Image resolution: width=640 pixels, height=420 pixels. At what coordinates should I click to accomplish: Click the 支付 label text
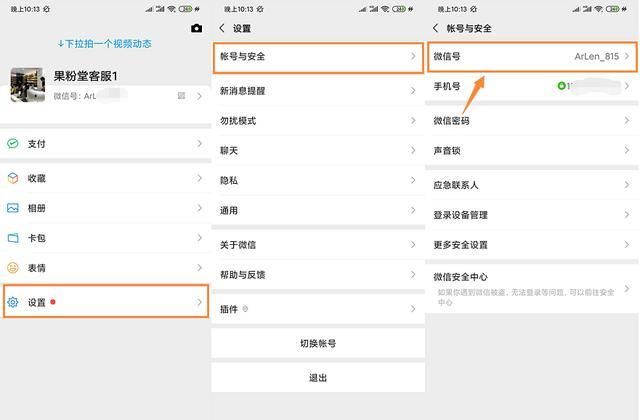[36, 144]
